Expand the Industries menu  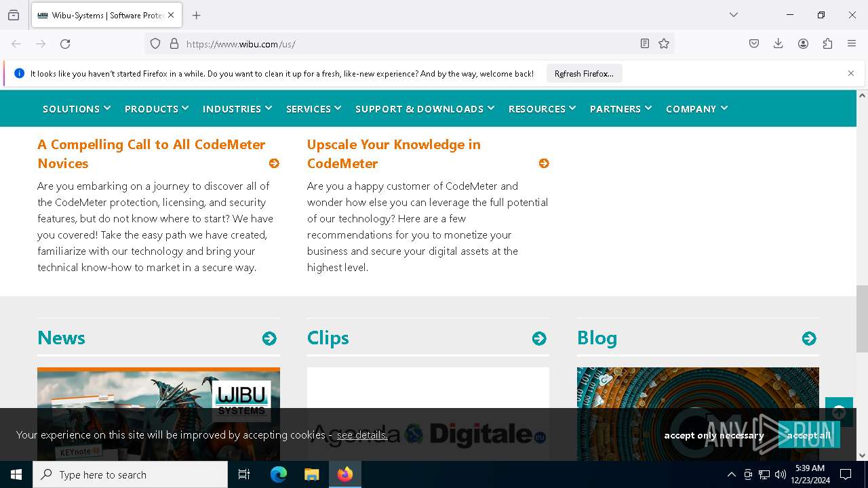[237, 108]
